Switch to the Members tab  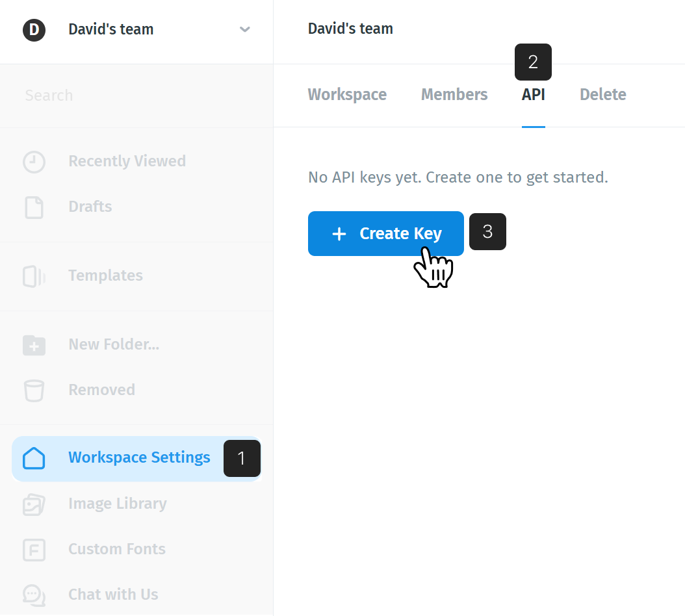click(x=454, y=95)
